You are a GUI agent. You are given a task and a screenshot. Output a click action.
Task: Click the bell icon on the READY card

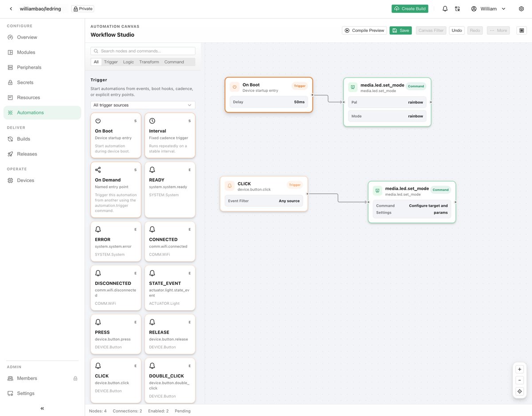pos(152,170)
